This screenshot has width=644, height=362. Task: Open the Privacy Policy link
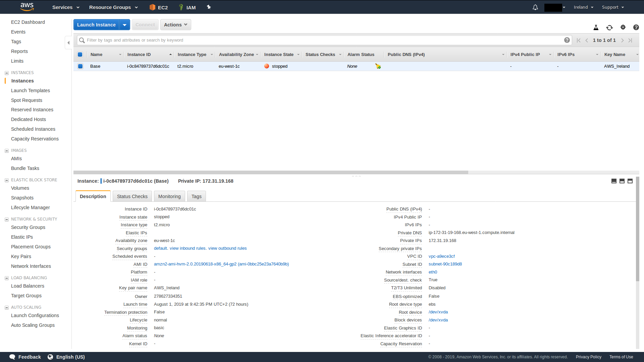(589, 357)
